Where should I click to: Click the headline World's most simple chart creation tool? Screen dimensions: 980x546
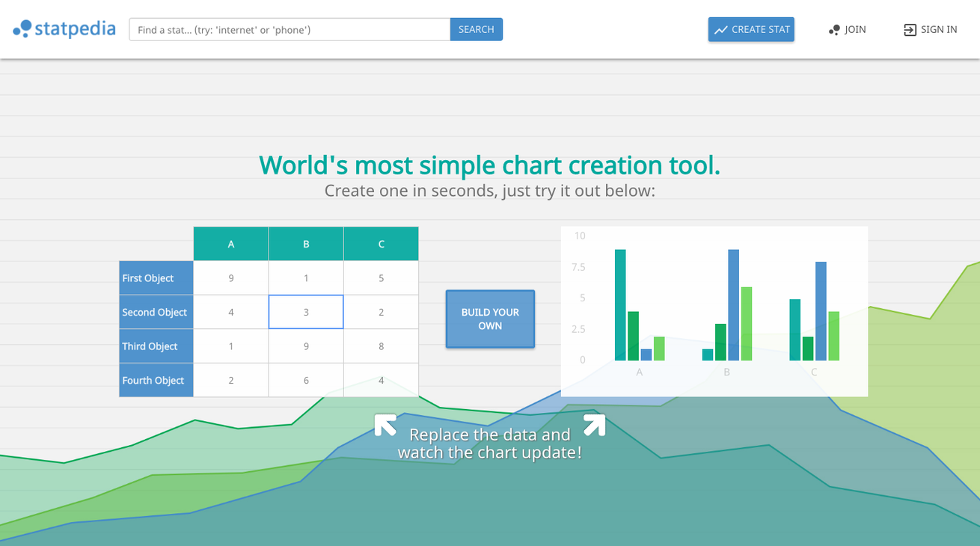(x=490, y=165)
